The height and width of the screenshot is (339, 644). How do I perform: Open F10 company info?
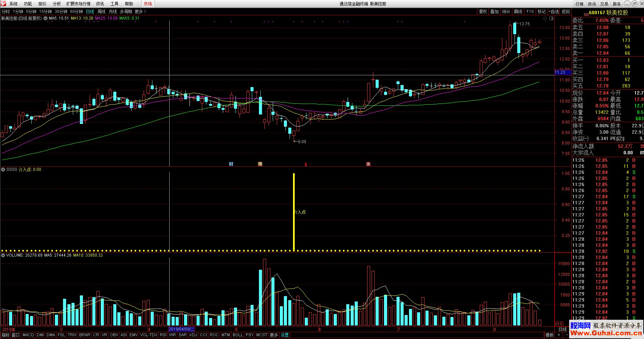(x=530, y=11)
